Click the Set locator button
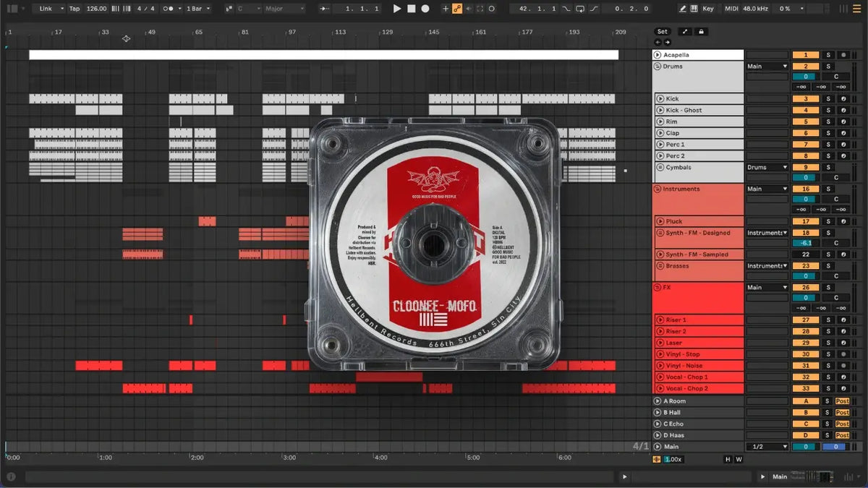The width and height of the screenshot is (868, 488). (x=663, y=32)
